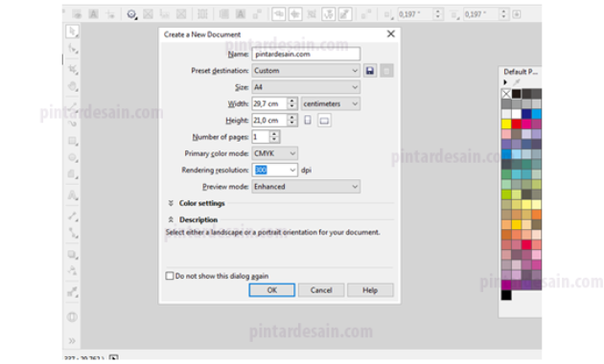Select the Freehand drawing tool
604x364 pixels.
point(73,106)
